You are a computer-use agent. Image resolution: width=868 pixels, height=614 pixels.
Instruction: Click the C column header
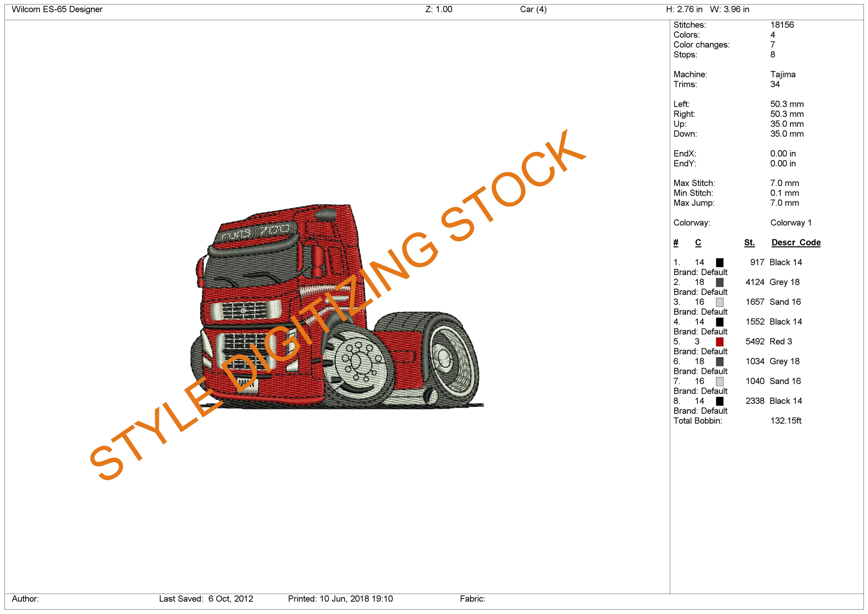point(698,242)
